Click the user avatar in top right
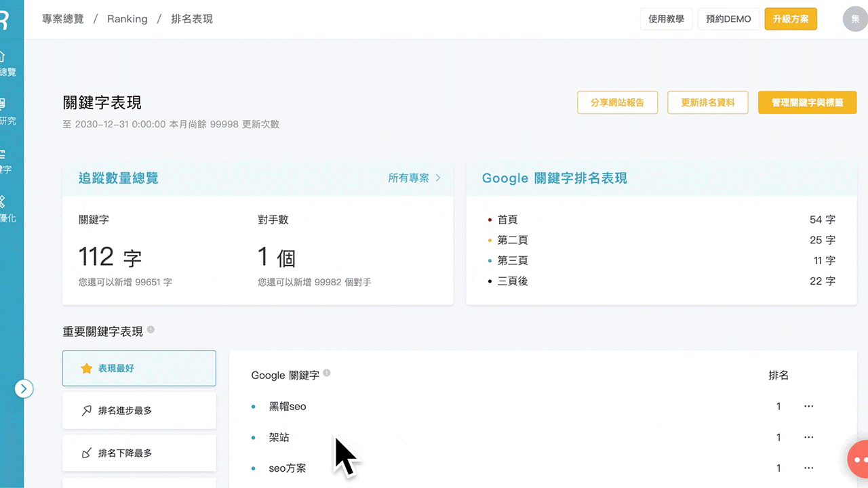The width and height of the screenshot is (868, 488). point(854,19)
